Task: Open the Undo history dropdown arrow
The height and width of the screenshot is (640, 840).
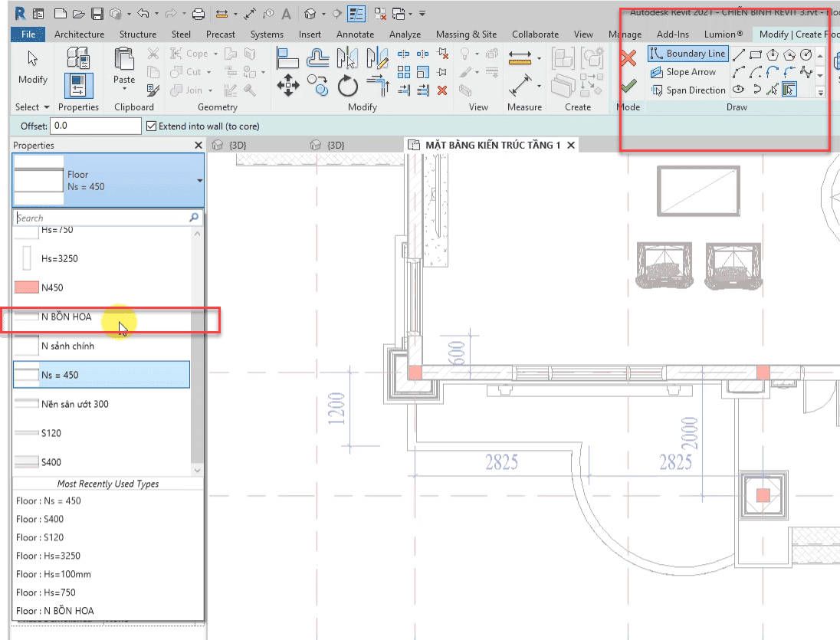Action: [156, 14]
